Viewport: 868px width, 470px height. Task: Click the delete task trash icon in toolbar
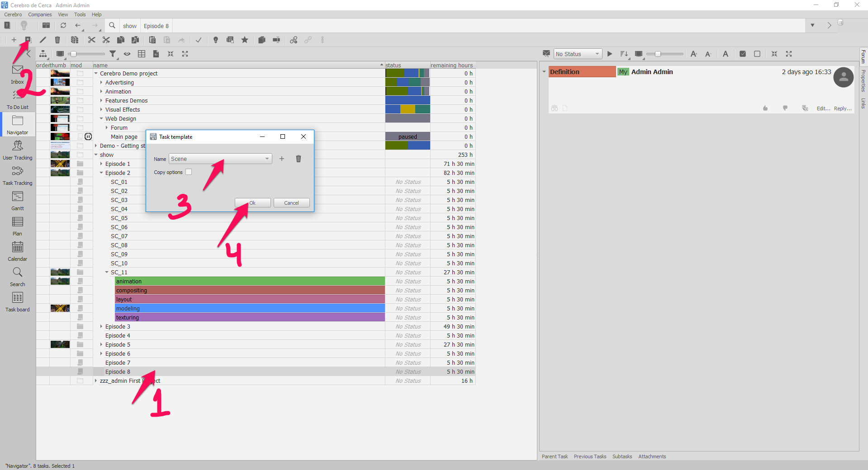click(x=57, y=40)
